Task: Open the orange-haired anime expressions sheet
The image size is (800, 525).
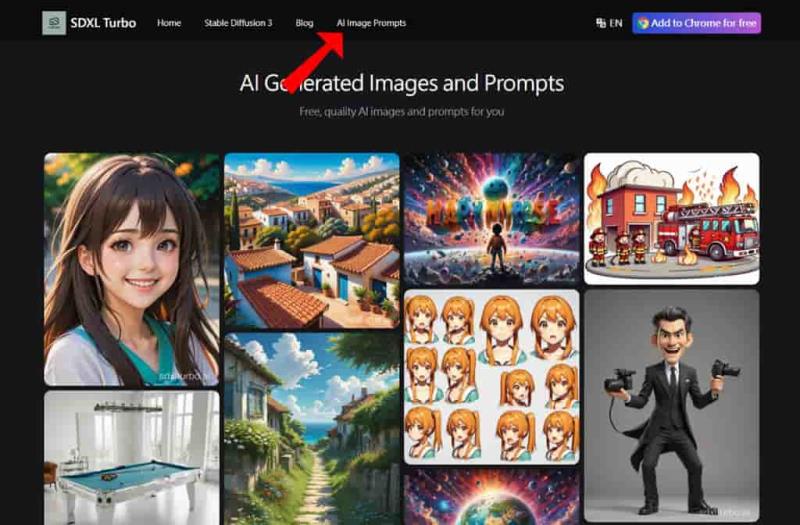Action: pos(492,377)
